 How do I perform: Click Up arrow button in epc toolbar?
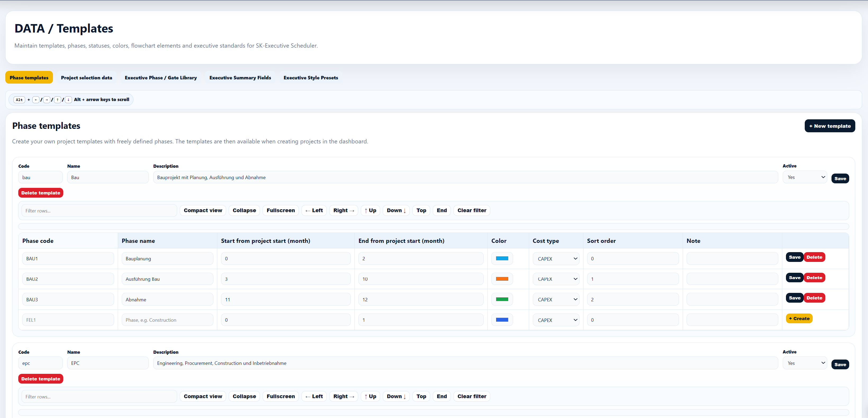point(370,396)
